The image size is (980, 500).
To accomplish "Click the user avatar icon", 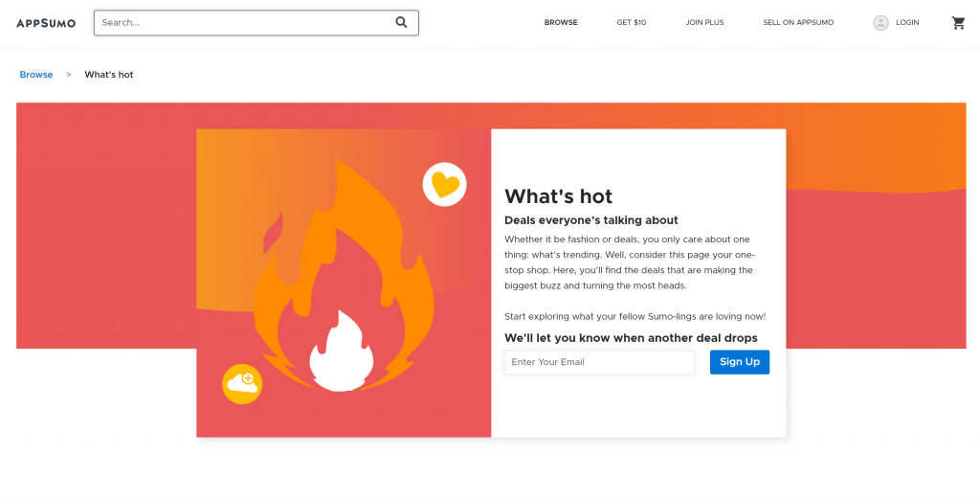I will click(x=880, y=23).
